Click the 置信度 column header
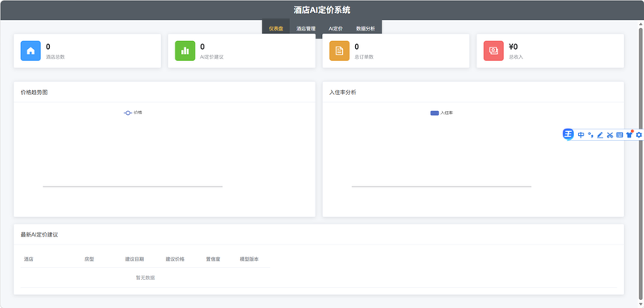The height and width of the screenshot is (308, 644). [213, 259]
